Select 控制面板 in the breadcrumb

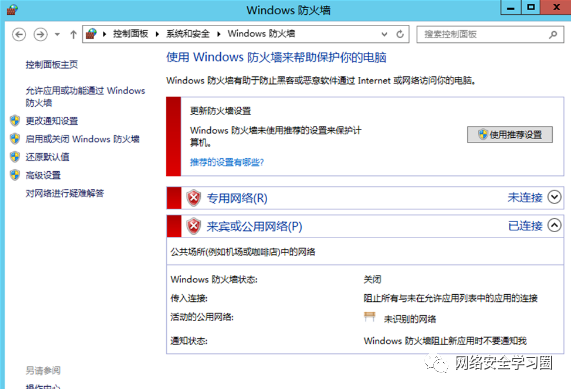[130, 34]
